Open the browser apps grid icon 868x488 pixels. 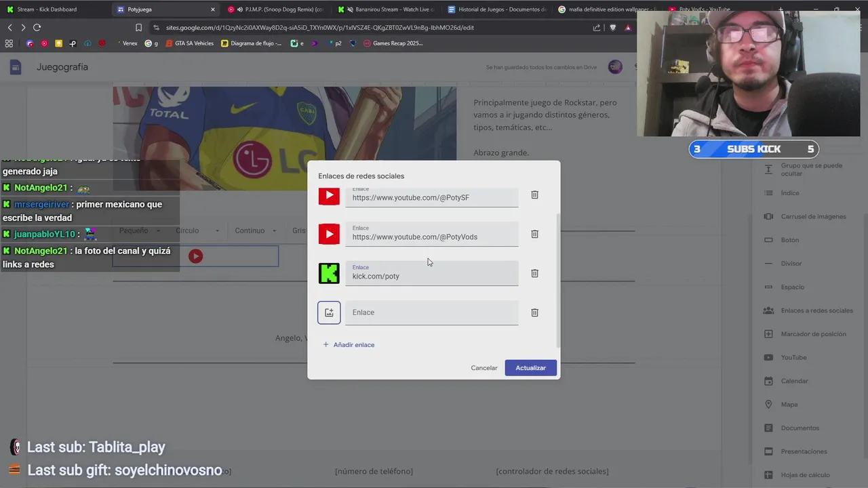pos(9,43)
